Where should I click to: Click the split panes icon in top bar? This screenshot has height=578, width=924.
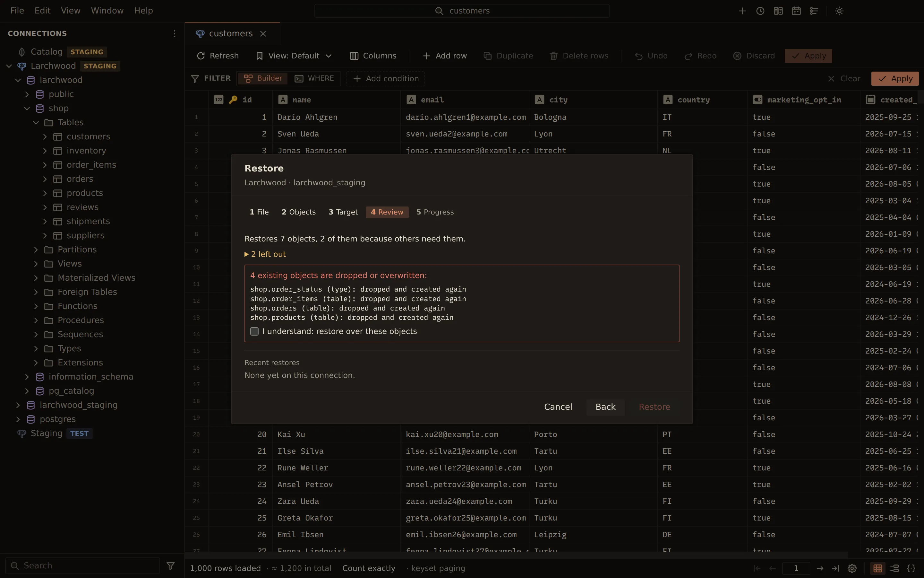click(778, 11)
